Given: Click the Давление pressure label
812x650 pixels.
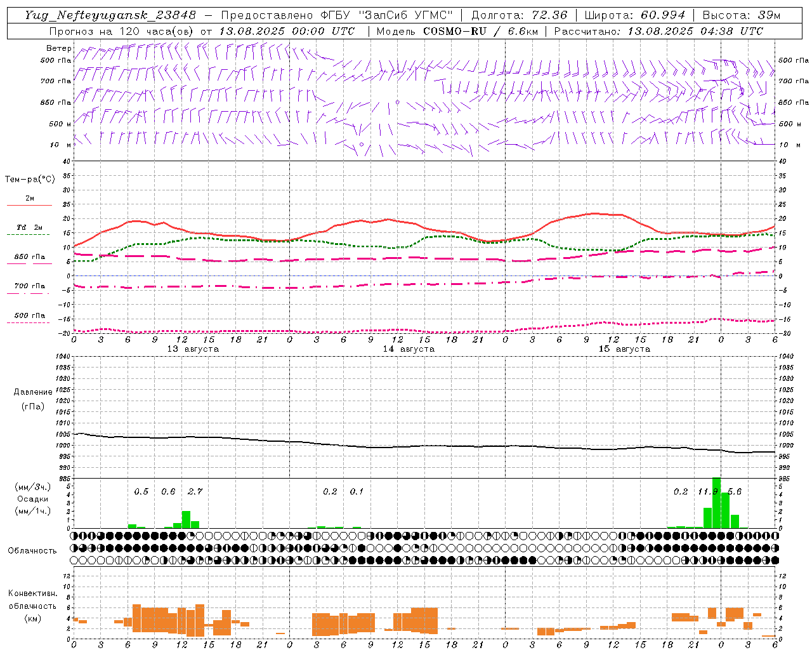Looking at the screenshot, I should (32, 392).
